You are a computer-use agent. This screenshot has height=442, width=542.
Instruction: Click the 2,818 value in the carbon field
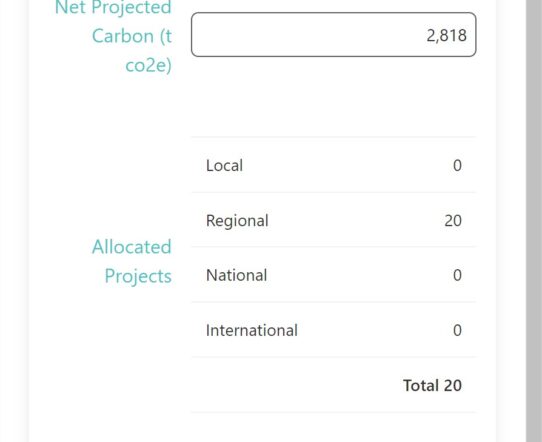pyautogui.click(x=447, y=36)
